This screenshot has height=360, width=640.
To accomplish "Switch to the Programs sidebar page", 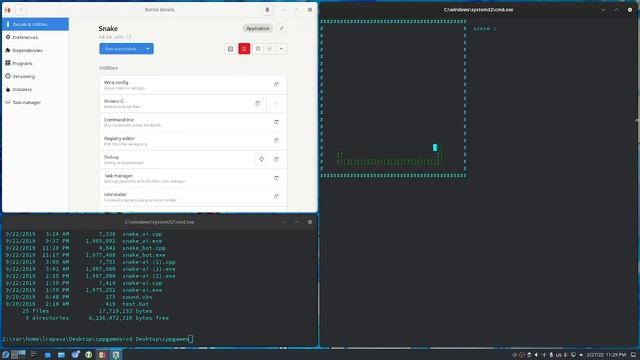I will [36, 63].
